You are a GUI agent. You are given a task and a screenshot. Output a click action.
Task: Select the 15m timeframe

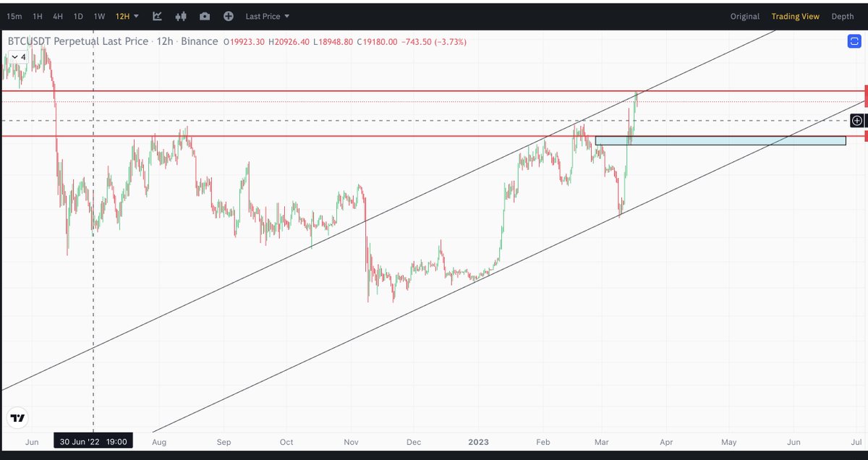14,16
